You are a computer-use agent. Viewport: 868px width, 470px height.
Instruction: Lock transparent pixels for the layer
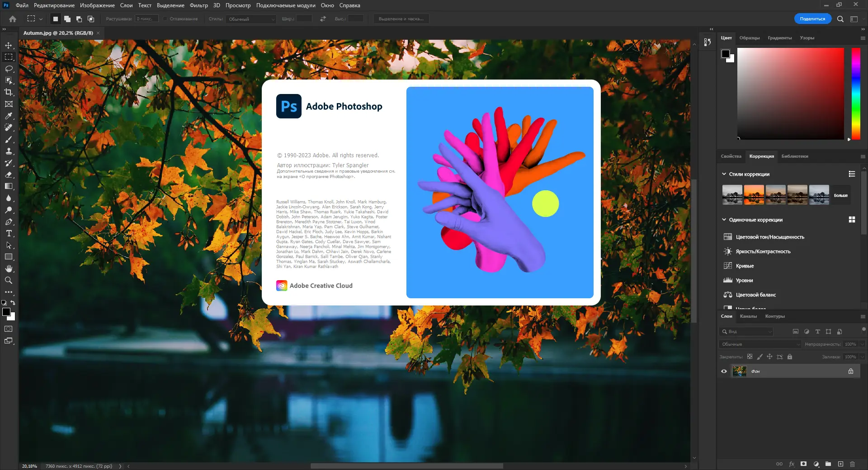(x=750, y=357)
